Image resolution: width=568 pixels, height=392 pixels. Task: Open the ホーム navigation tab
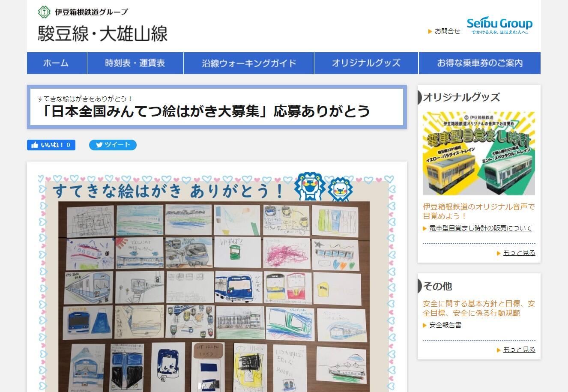(x=57, y=63)
